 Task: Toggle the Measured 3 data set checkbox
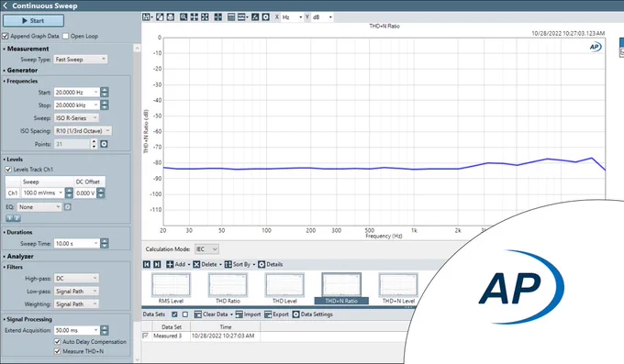tap(145, 336)
